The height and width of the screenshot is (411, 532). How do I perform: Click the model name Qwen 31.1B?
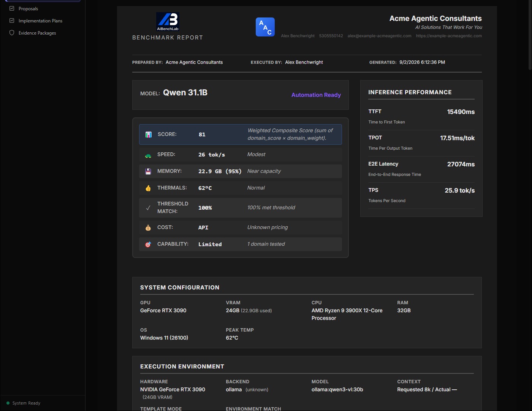[185, 93]
